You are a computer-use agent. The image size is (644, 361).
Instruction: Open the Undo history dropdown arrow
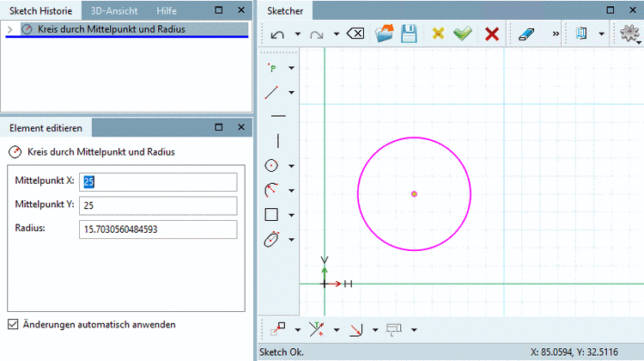pos(297,34)
